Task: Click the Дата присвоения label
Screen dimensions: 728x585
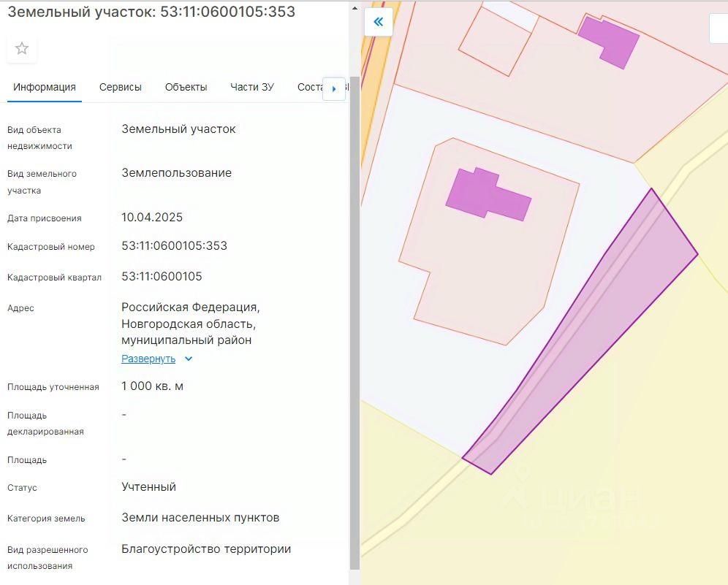Action: 44,218
